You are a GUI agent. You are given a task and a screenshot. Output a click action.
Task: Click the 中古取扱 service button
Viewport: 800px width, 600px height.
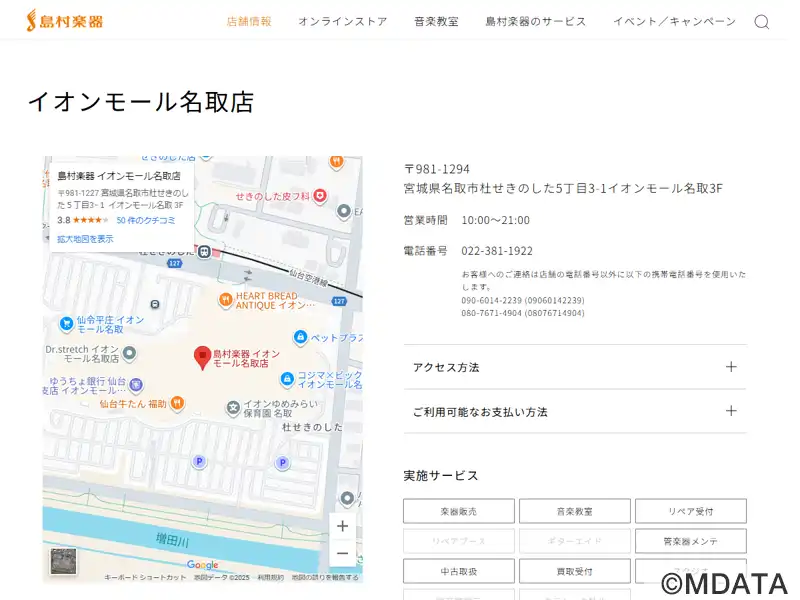click(459, 571)
